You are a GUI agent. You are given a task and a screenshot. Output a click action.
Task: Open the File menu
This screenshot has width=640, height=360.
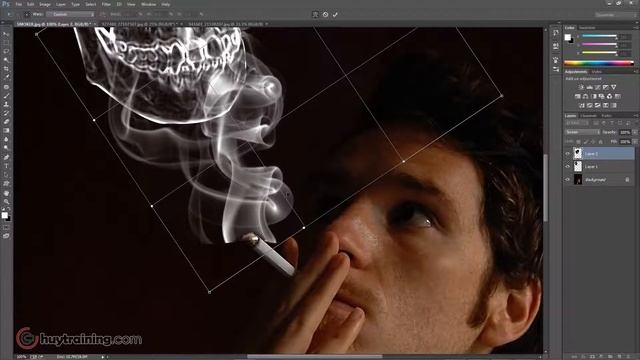[x=18, y=4]
